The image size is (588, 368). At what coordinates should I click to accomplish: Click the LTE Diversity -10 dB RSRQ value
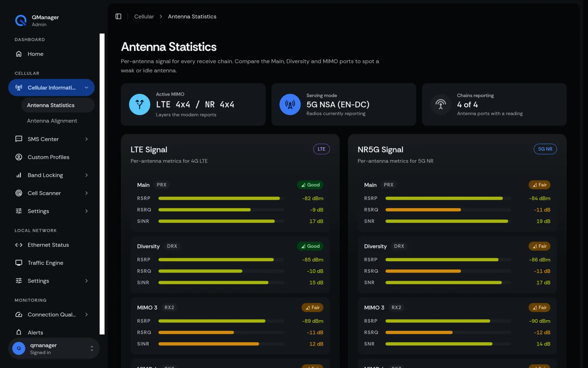tap(315, 271)
